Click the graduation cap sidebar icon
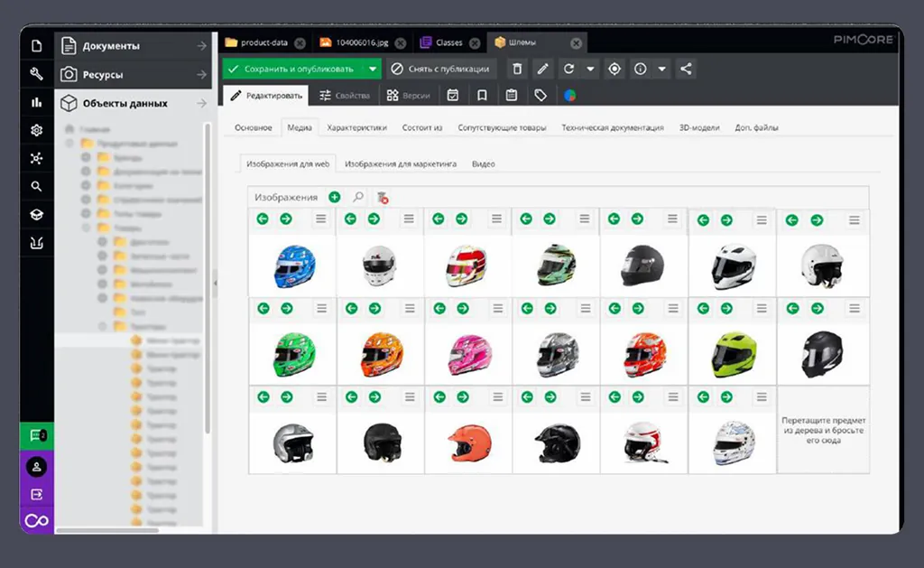 pos(36,215)
